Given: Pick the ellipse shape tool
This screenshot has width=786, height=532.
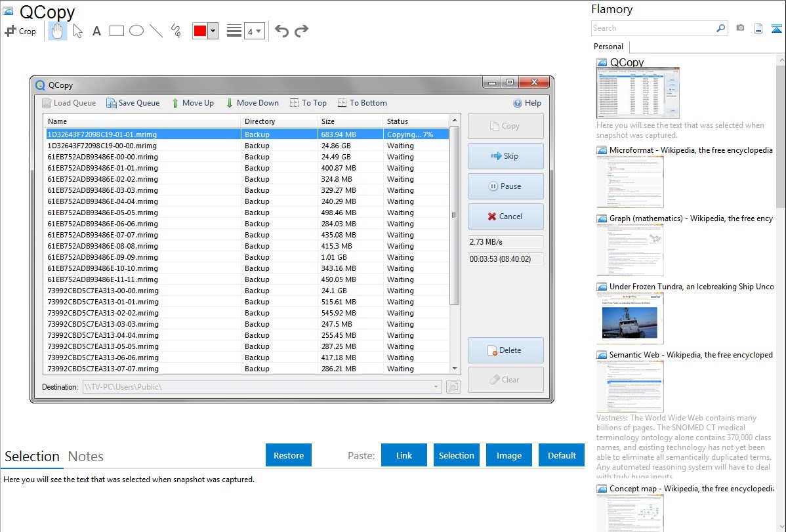Looking at the screenshot, I should point(136,31).
